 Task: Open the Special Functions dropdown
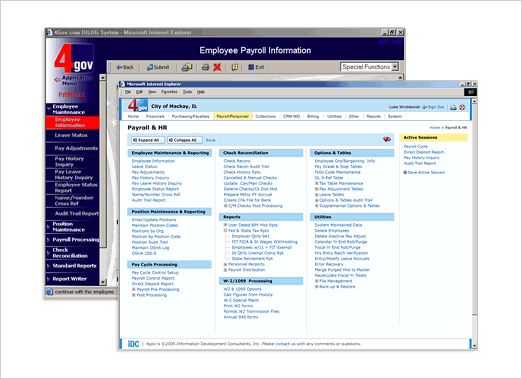[395, 67]
